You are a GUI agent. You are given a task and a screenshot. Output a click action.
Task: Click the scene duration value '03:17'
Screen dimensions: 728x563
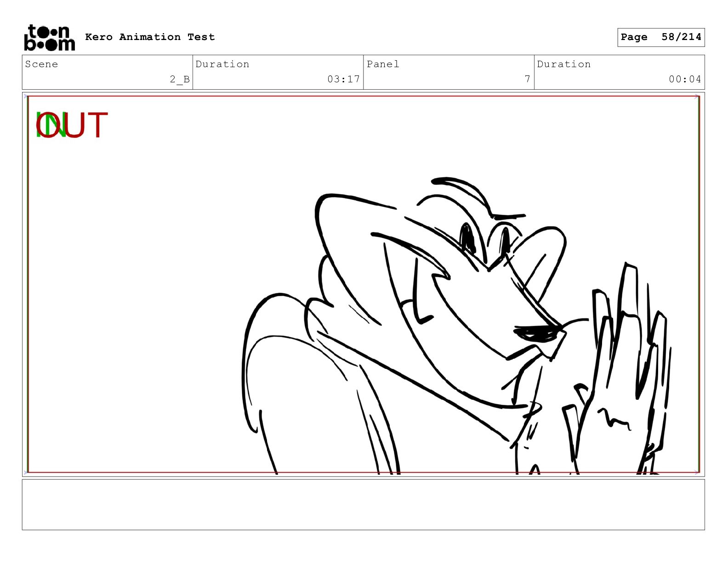tap(343, 79)
